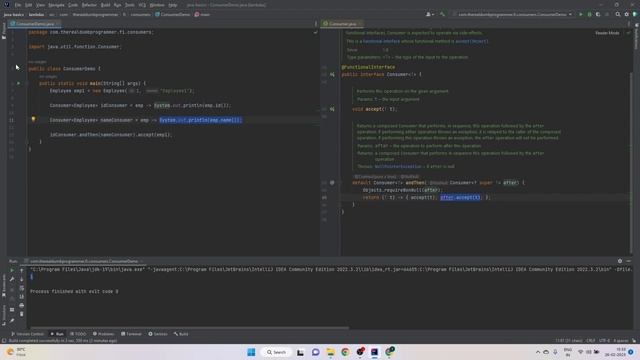Click the Print icon in Run panel
The height and width of the screenshot is (360, 640).
coord(22,305)
